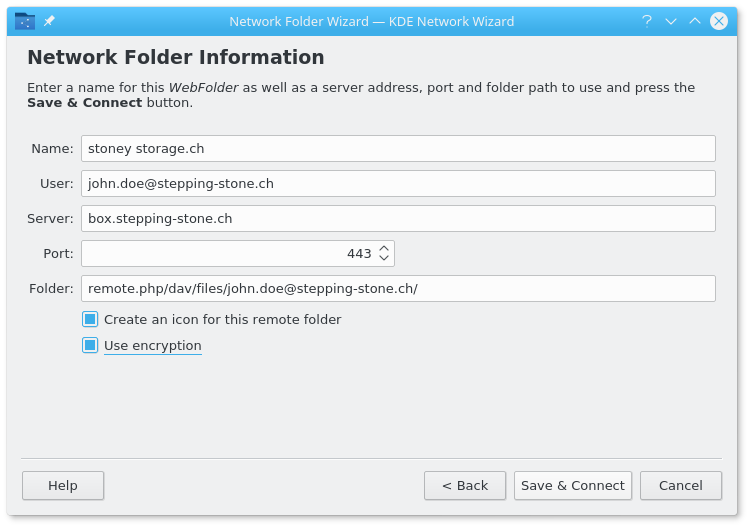Image resolution: width=750 pixels, height=528 pixels.
Task: Click the Use encryption label text
Action: pyautogui.click(x=153, y=345)
